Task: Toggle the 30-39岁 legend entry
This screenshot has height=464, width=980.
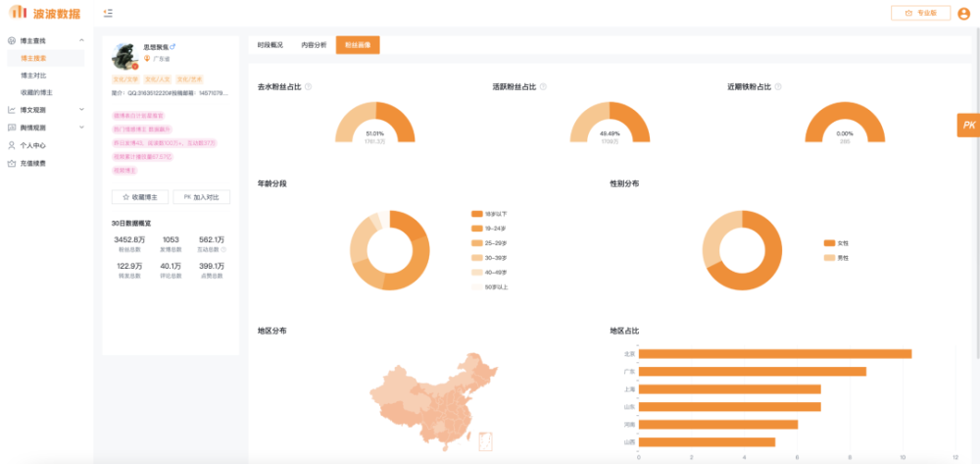Action: [x=489, y=258]
